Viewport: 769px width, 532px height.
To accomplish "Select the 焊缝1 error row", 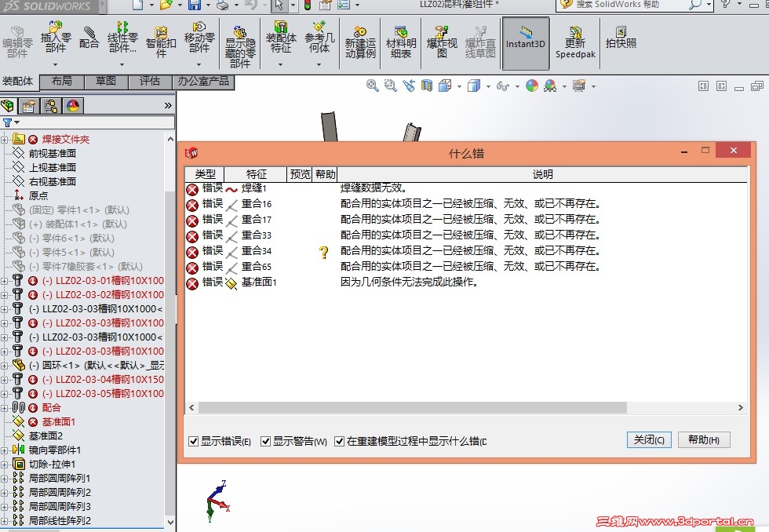I will pos(466,188).
